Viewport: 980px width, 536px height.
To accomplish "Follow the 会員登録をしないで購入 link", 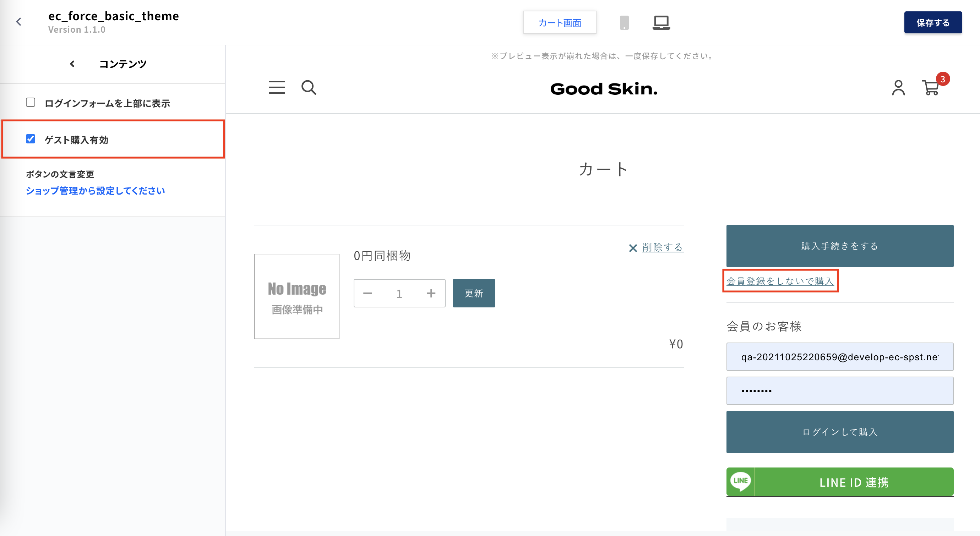I will [780, 281].
